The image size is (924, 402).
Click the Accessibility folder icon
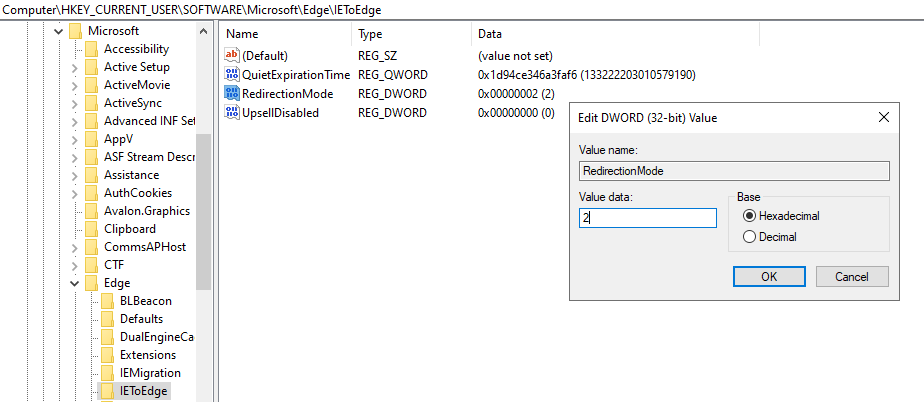click(91, 49)
